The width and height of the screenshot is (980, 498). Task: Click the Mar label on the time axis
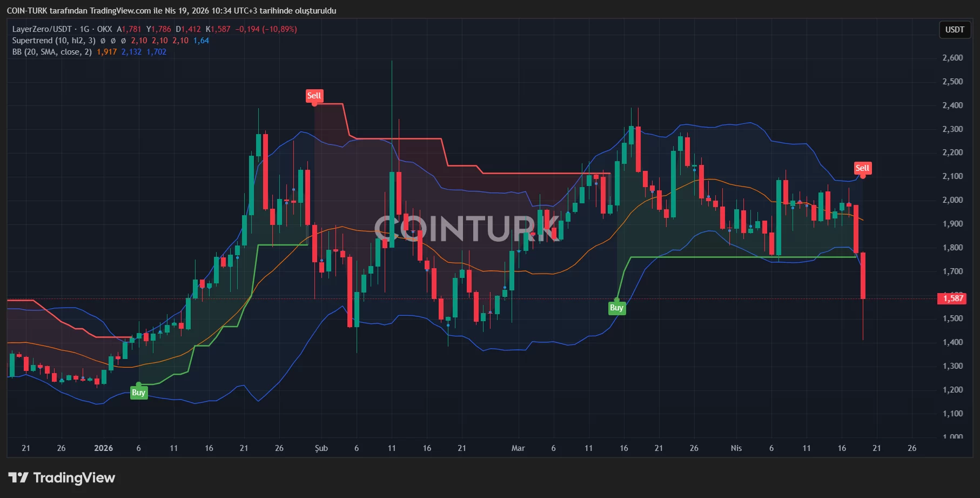coord(518,448)
